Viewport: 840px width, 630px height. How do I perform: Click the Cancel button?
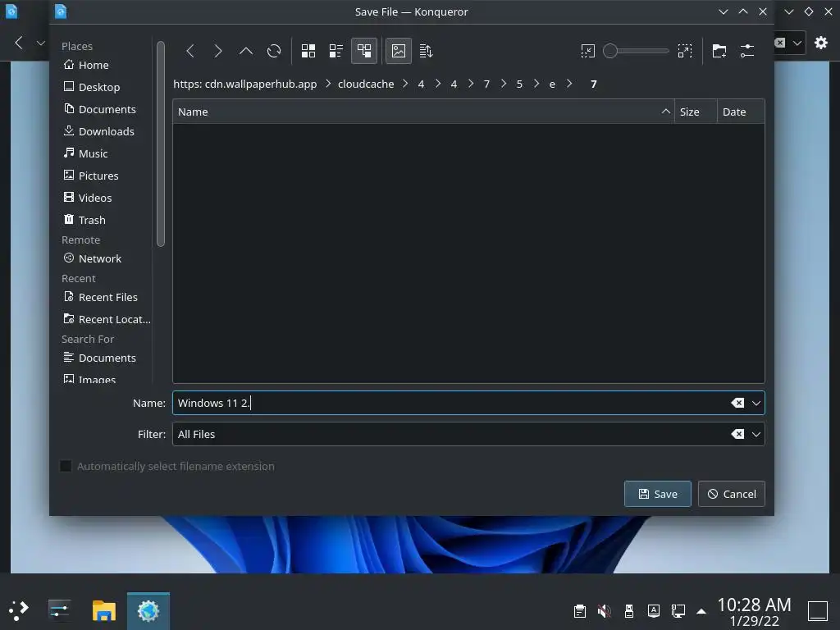coord(731,494)
